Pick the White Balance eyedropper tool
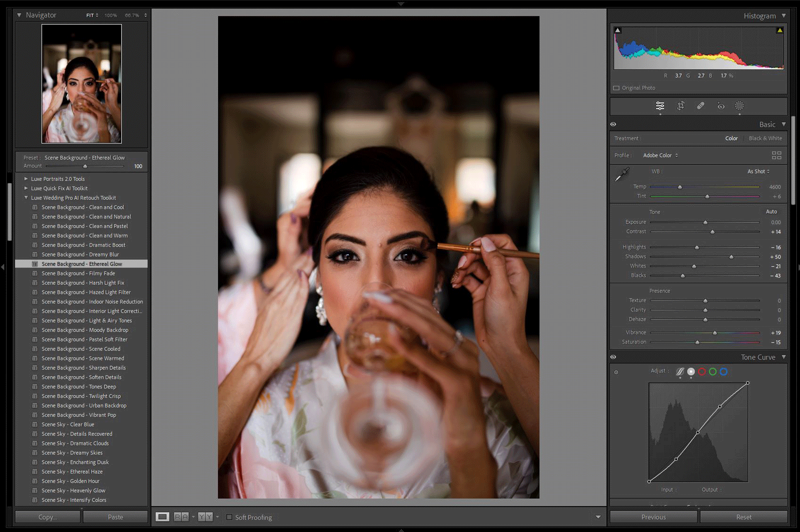 click(622, 174)
